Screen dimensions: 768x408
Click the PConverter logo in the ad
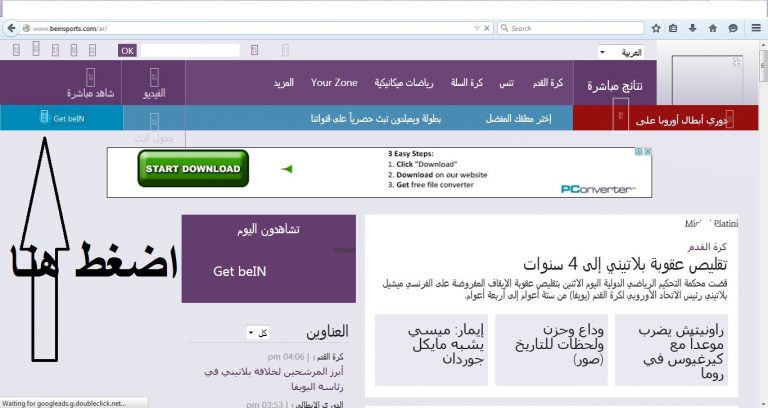point(598,189)
